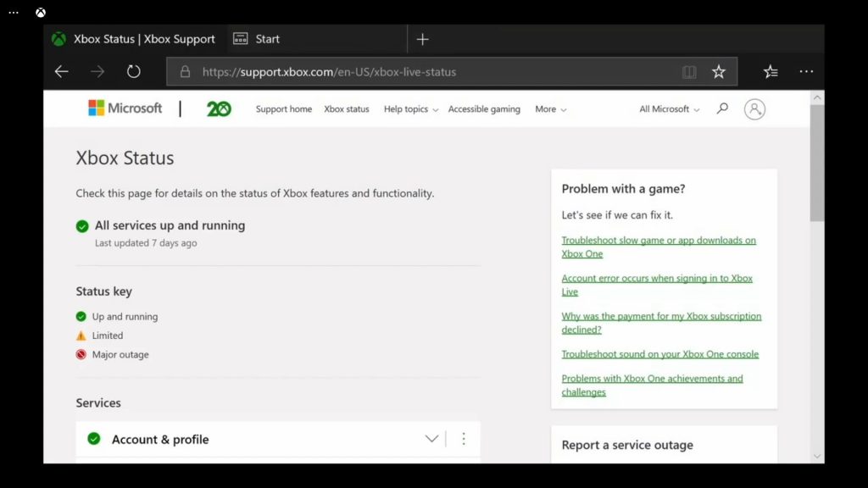Expand the Help topics dropdown
The image size is (868, 488).
(411, 109)
